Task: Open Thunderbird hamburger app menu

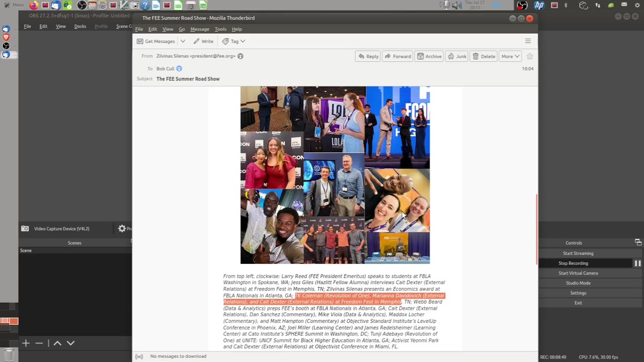Action: (x=528, y=41)
